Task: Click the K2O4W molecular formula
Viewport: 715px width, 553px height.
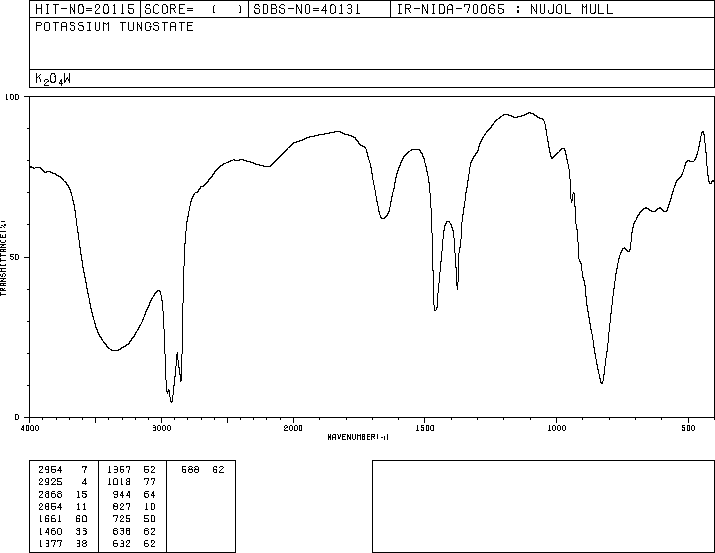Action: click(x=53, y=79)
